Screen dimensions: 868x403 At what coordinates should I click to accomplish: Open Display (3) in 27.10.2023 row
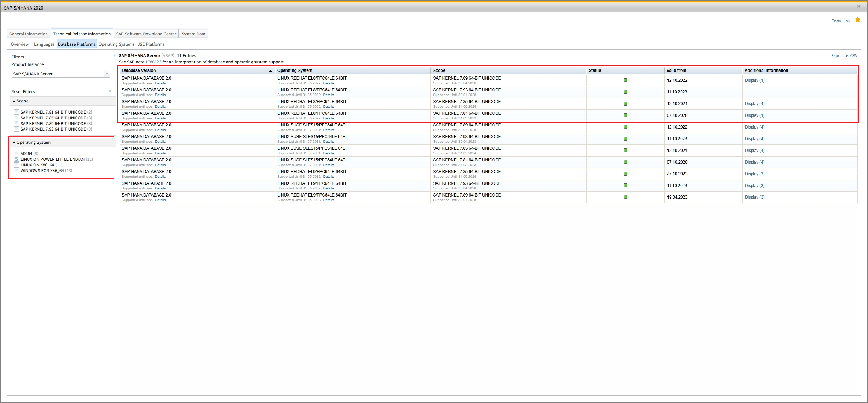[x=754, y=174]
